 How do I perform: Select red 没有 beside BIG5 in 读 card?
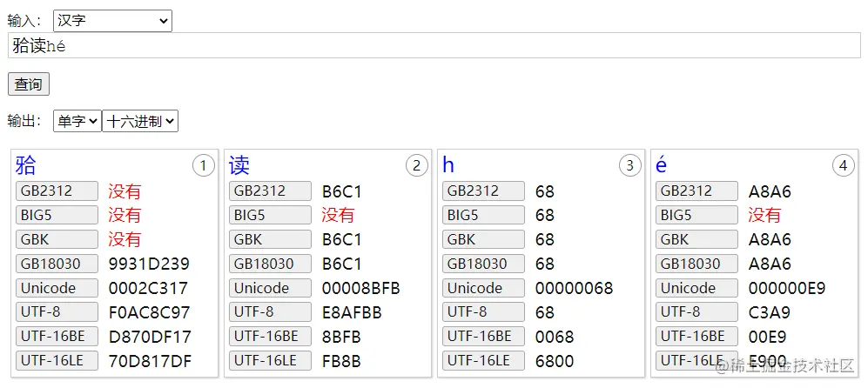tap(338, 215)
